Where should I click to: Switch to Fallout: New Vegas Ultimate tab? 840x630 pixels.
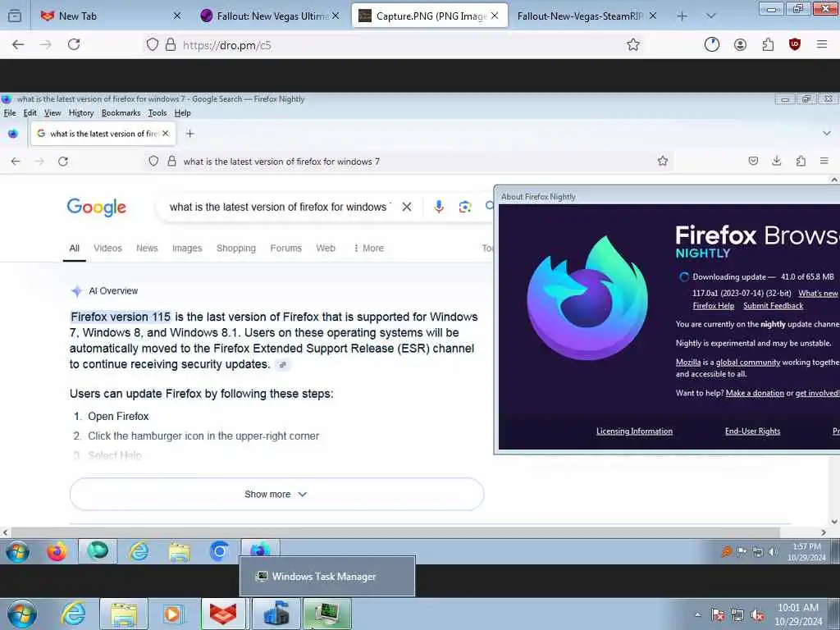pyautogui.click(x=271, y=16)
